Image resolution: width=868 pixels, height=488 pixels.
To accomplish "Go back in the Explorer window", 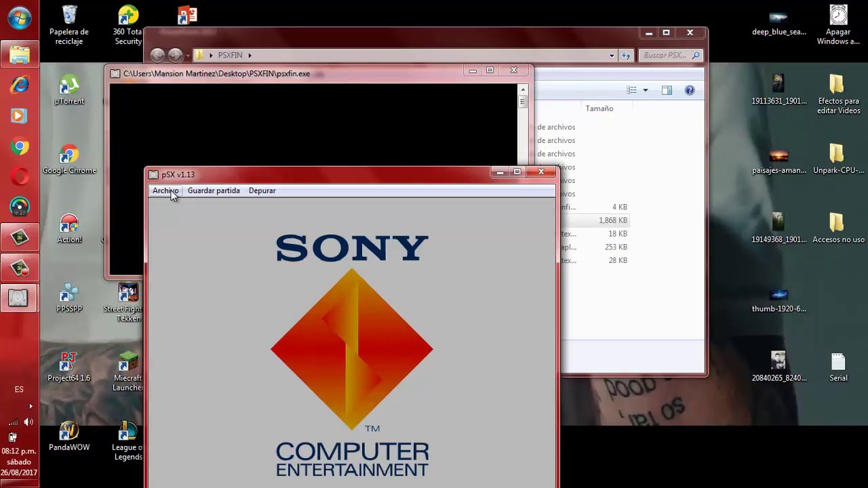I will coord(157,55).
